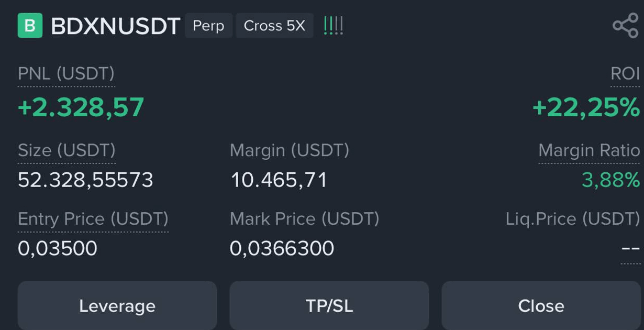Image resolution: width=644 pixels, height=330 pixels.
Task: Tap the +2.328,57 PNL value
Action: click(x=81, y=107)
